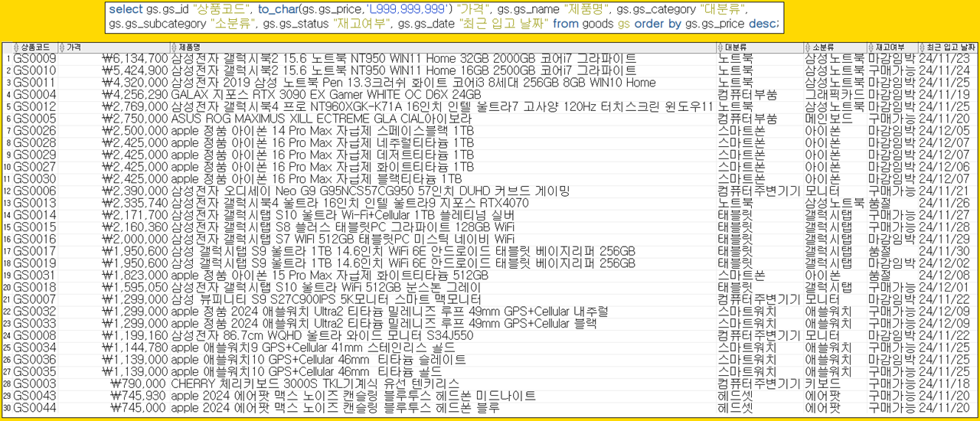Click the price cell ₩1,595,050

[135, 287]
